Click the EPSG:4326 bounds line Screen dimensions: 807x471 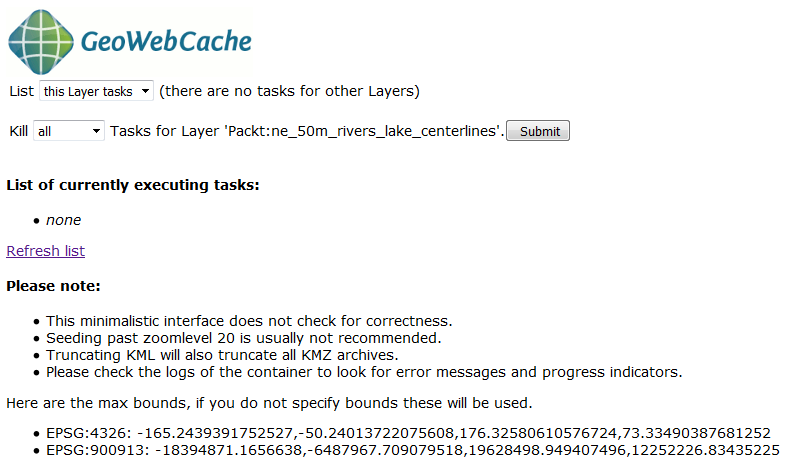[x=408, y=433]
